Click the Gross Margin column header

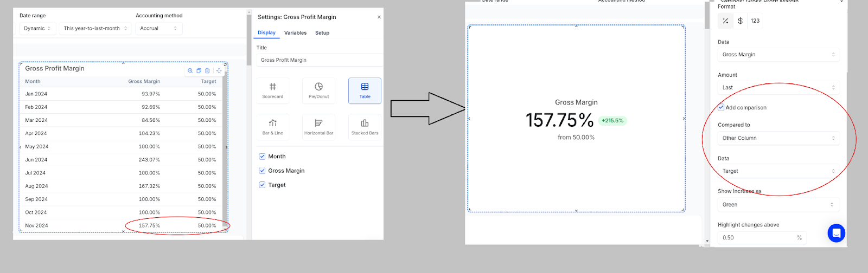point(144,81)
